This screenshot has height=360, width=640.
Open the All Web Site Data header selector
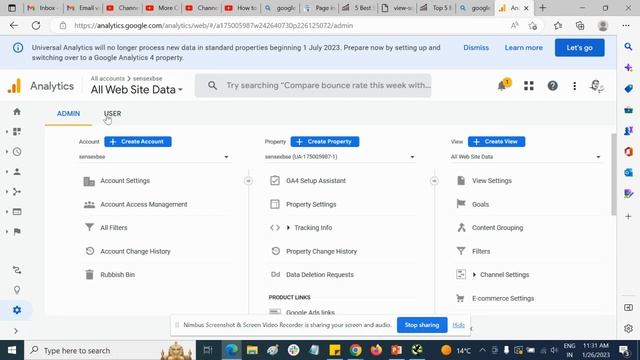tap(136, 90)
